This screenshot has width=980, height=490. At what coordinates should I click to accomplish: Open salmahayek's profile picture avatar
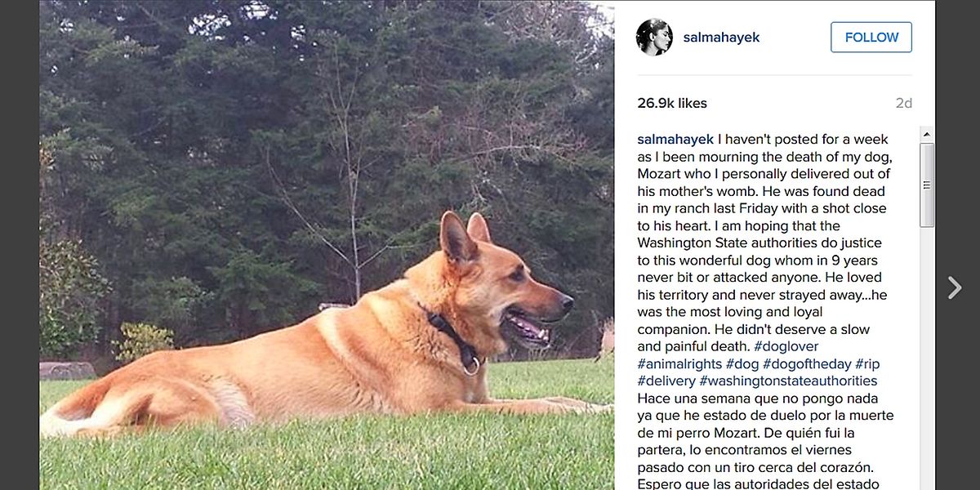click(654, 38)
